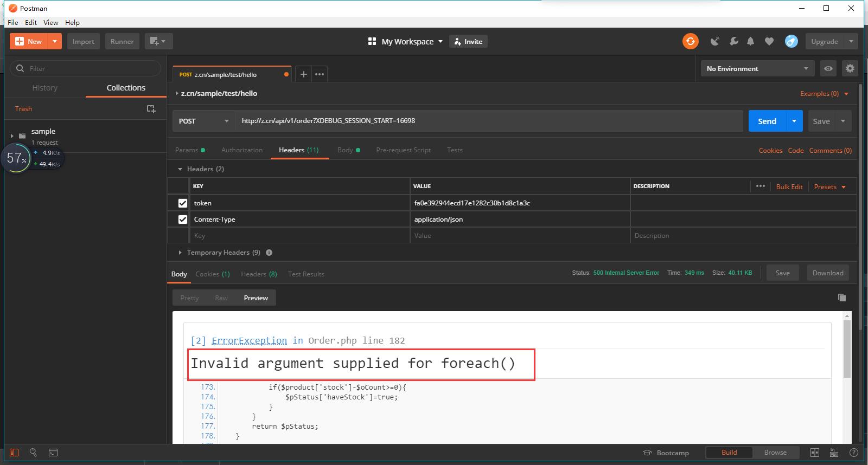Create a new collection via sidebar icon
Image resolution: width=868 pixels, height=465 pixels.
coord(151,109)
